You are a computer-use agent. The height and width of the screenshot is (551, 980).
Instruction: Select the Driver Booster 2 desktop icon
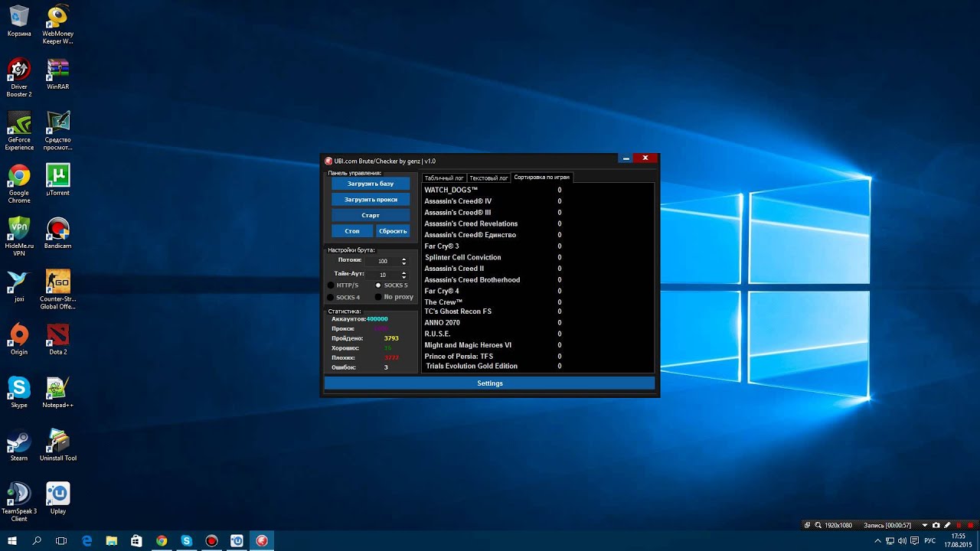pos(19,77)
